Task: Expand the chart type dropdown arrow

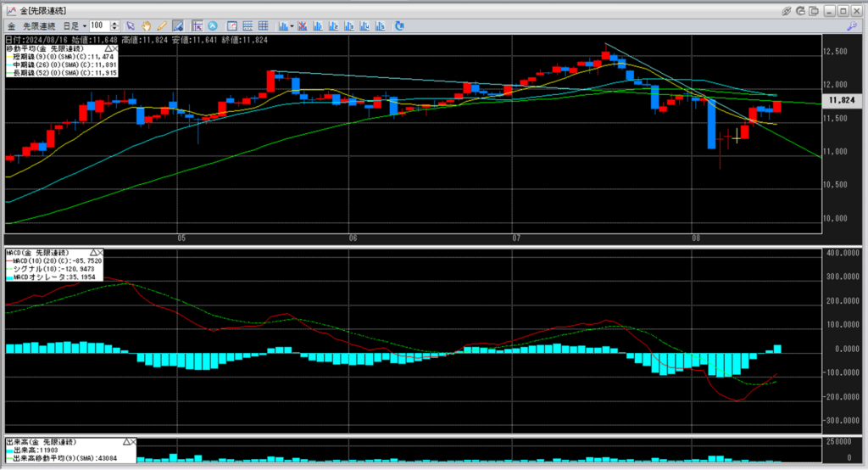Action: pyautogui.click(x=291, y=25)
